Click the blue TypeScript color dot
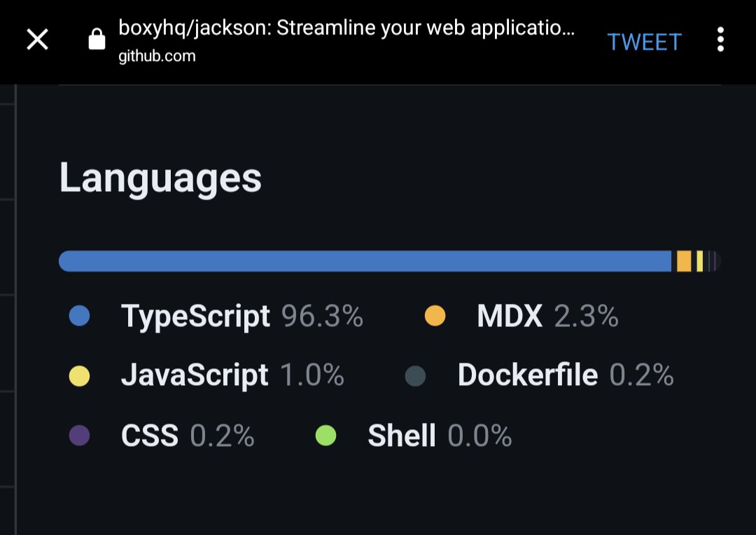Screen dimensions: 756x535 80,316
